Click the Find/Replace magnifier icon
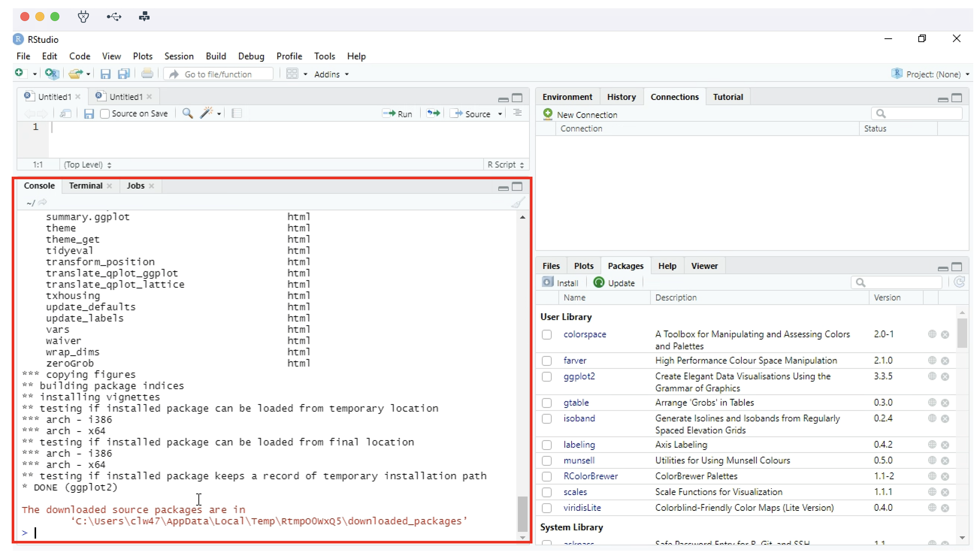 coord(187,113)
